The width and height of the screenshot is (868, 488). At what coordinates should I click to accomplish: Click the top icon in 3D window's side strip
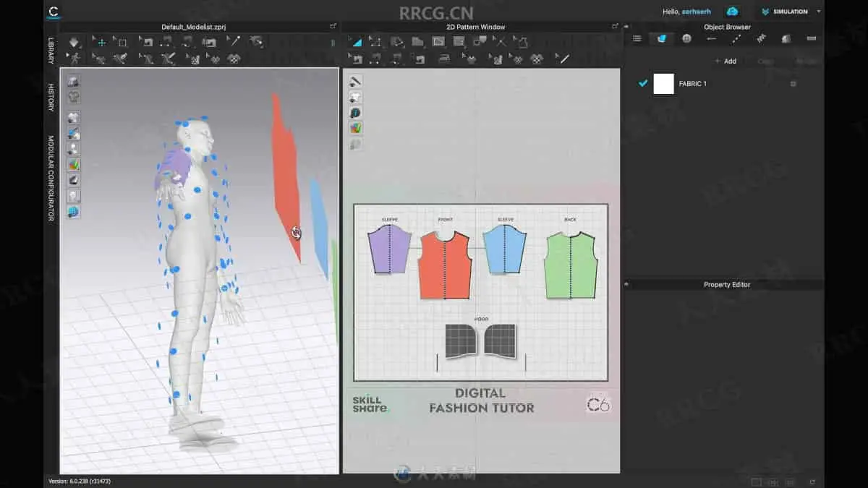tap(74, 82)
